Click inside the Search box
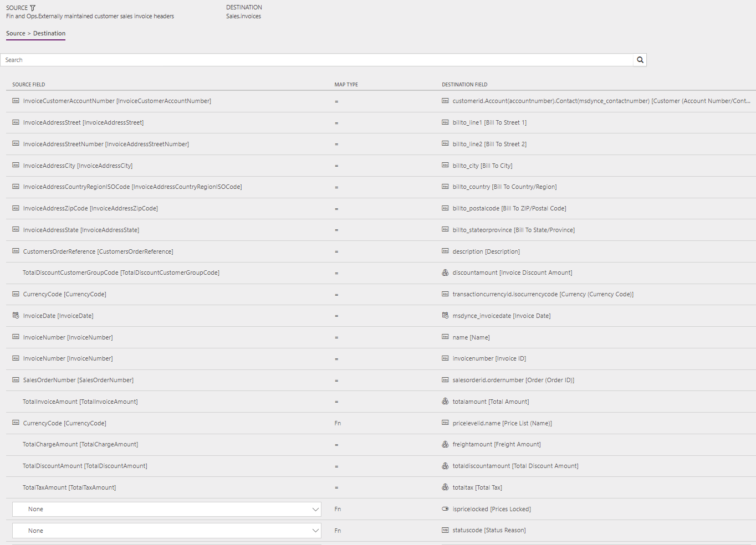The width and height of the screenshot is (756, 545). pyautogui.click(x=222, y=59)
